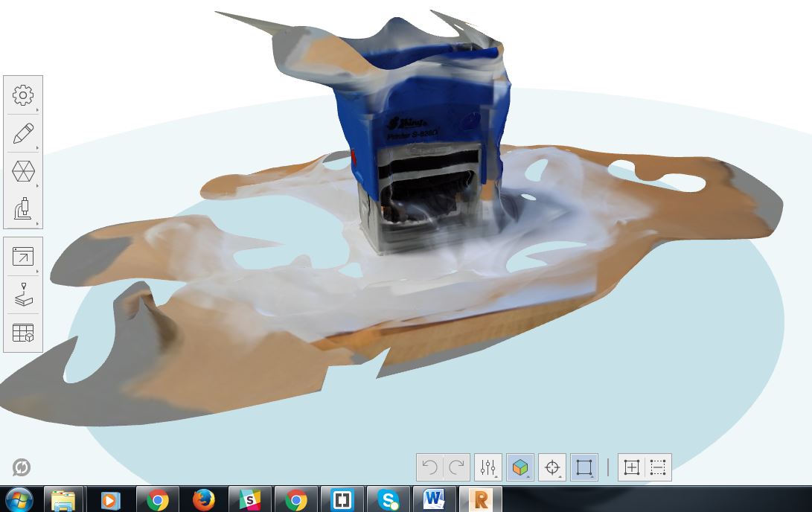Open the Brackets editor taskbar icon
The image size is (812, 512).
(342, 499)
